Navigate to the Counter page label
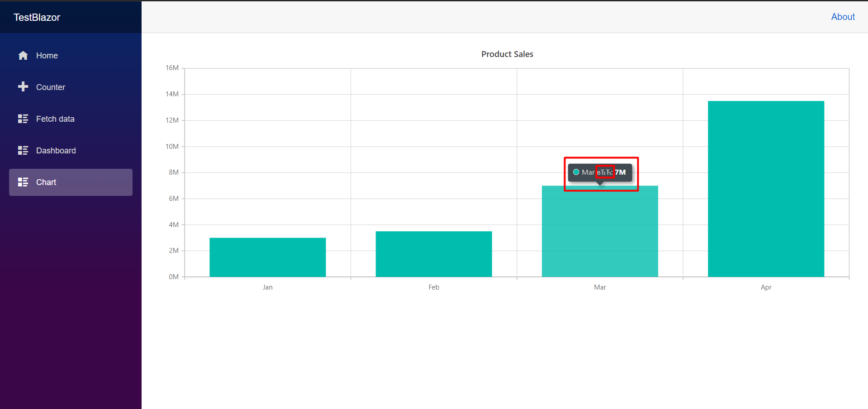The width and height of the screenshot is (868, 409). [51, 87]
